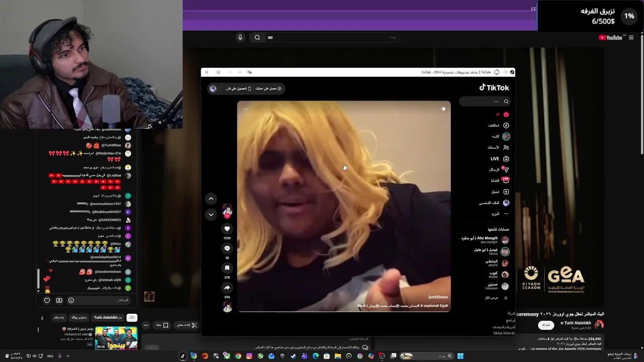Open options for the recommended video three dots
Screen dimensions: 644x362
pyautogui.click(x=38, y=330)
